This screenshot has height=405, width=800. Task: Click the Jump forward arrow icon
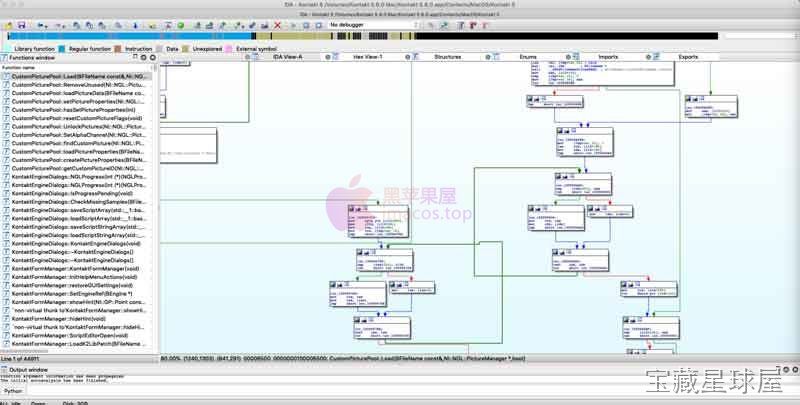click(59, 25)
